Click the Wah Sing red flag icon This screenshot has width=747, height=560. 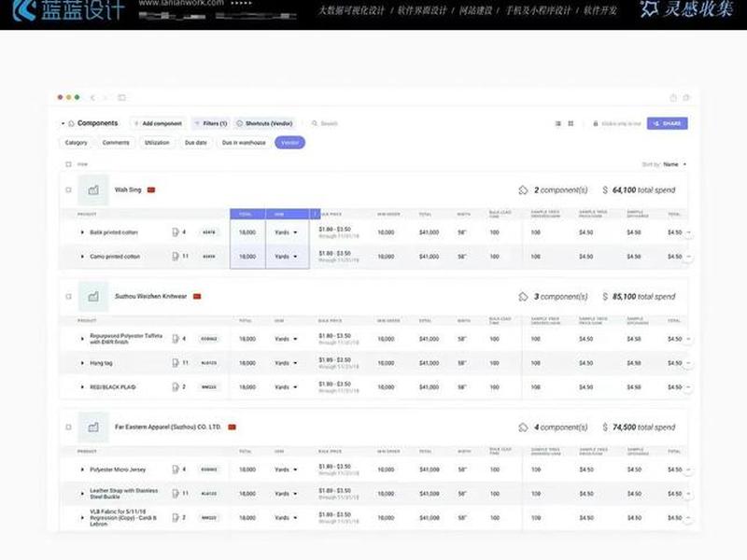tap(151, 189)
